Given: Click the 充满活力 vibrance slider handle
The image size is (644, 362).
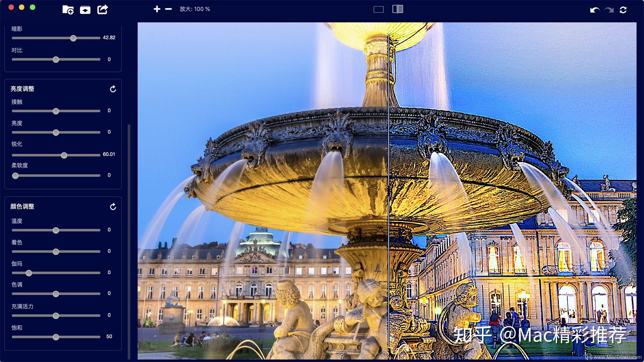Looking at the screenshot, I should click(x=55, y=316).
